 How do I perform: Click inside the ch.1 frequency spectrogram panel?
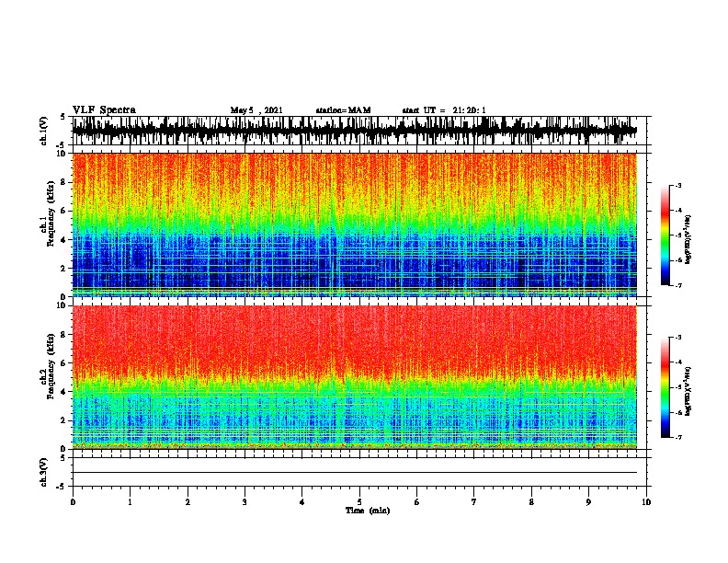(355, 224)
